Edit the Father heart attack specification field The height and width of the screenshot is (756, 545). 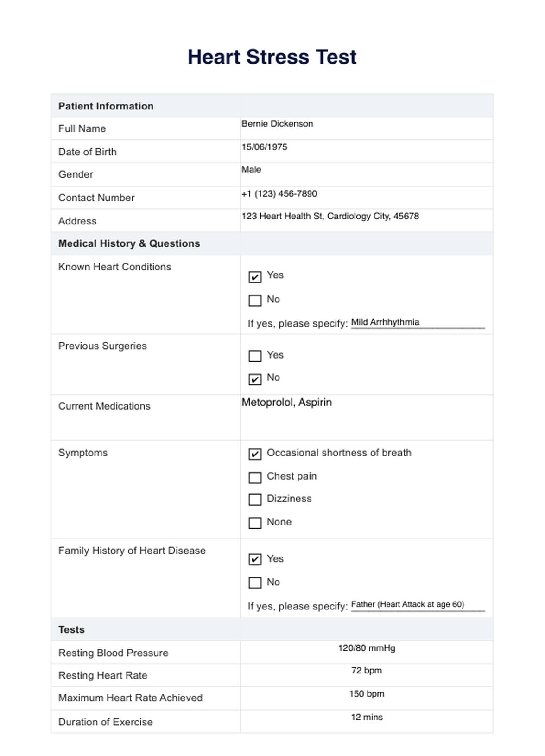coord(417,605)
